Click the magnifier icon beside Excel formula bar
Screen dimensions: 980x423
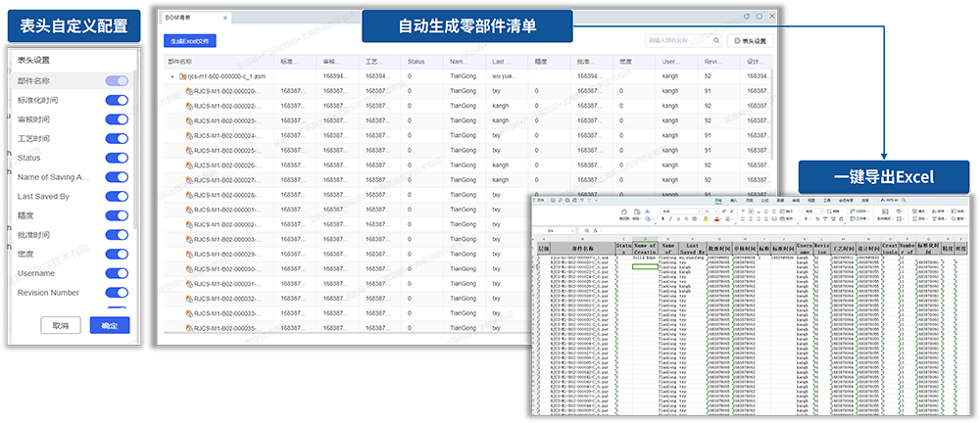point(587,230)
